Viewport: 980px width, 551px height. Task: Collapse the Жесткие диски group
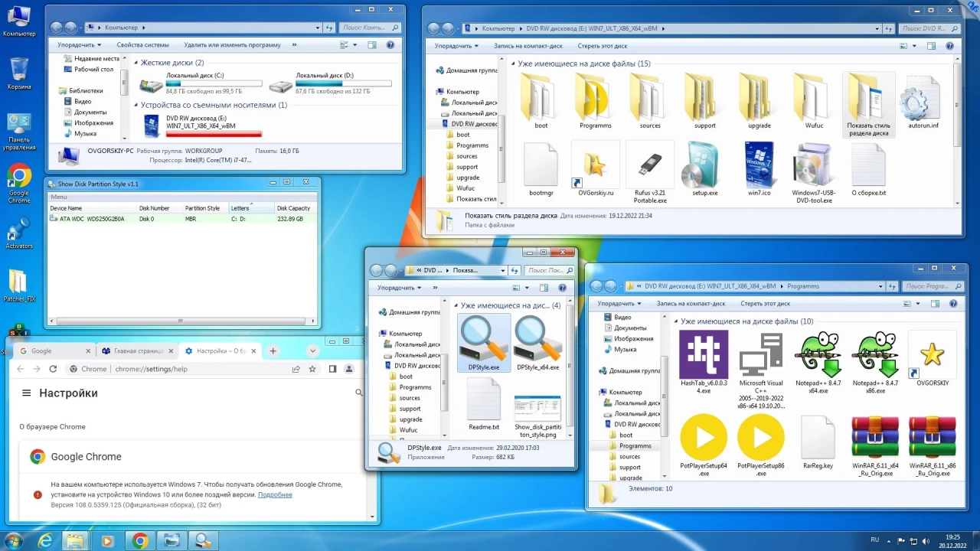pos(136,63)
